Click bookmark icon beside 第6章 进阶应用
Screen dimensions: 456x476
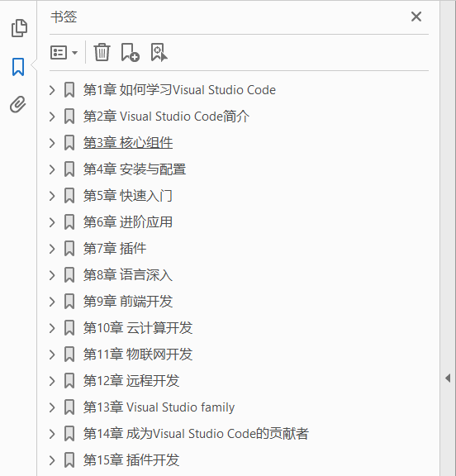[69, 222]
